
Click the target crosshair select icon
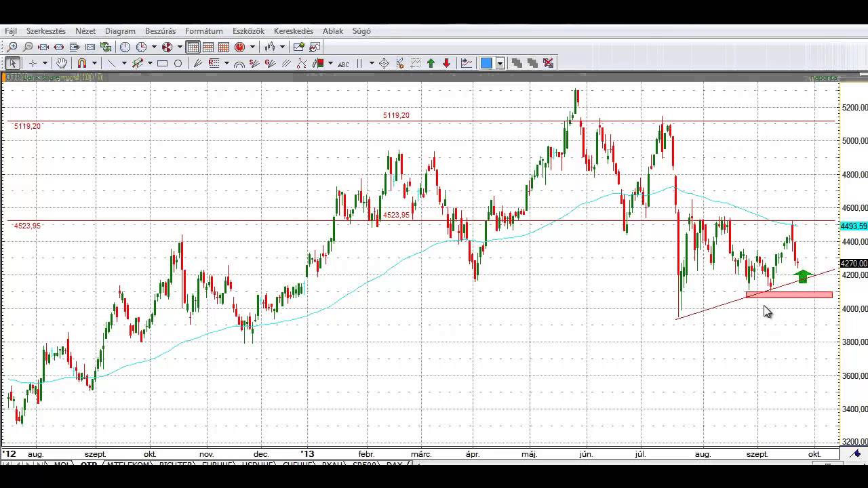384,63
